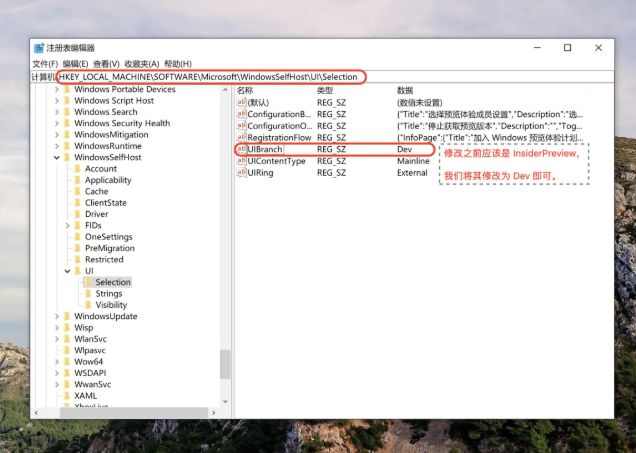Click the Registry Editor app icon in title bar
The image size is (636, 453).
coord(39,48)
